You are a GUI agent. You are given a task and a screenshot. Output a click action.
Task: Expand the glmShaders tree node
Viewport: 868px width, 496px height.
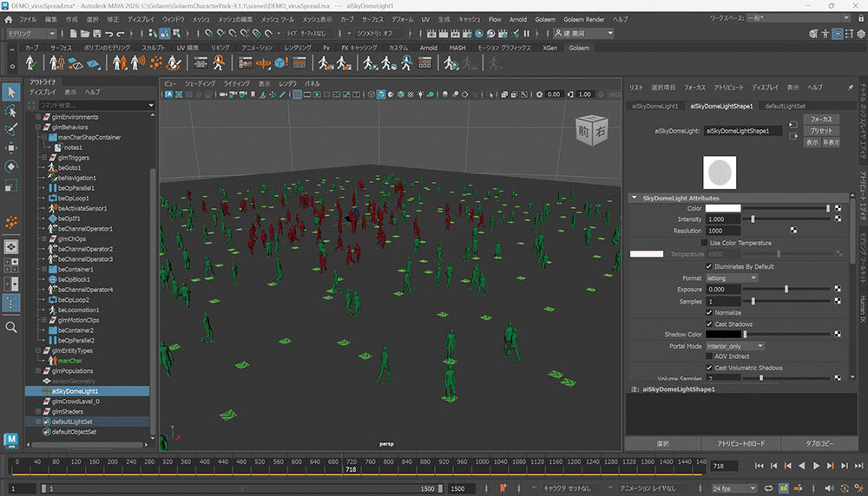pos(38,411)
